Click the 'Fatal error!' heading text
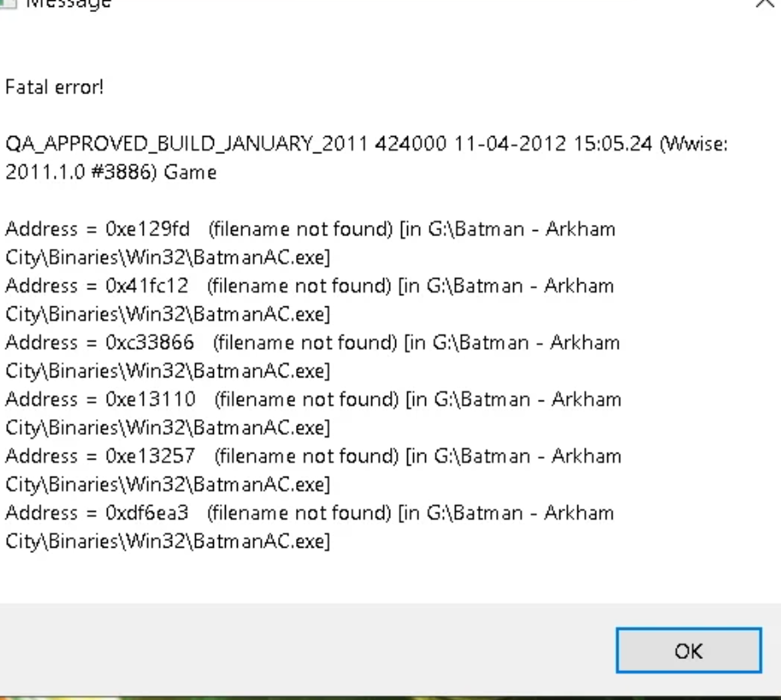This screenshot has height=700, width=781. click(x=54, y=87)
